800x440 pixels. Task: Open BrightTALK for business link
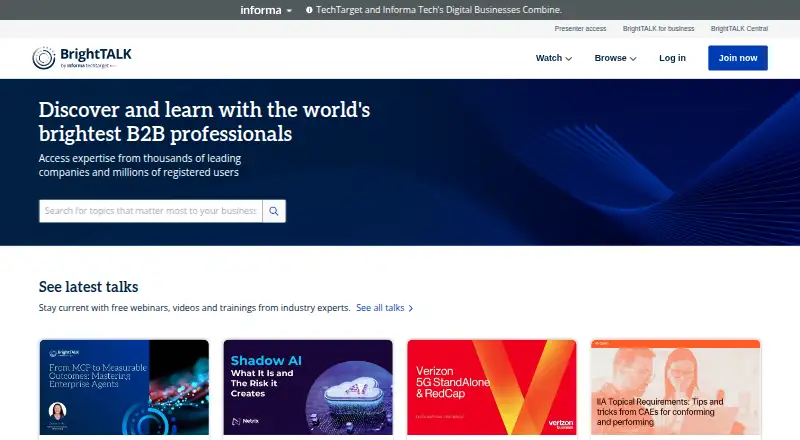coord(658,29)
